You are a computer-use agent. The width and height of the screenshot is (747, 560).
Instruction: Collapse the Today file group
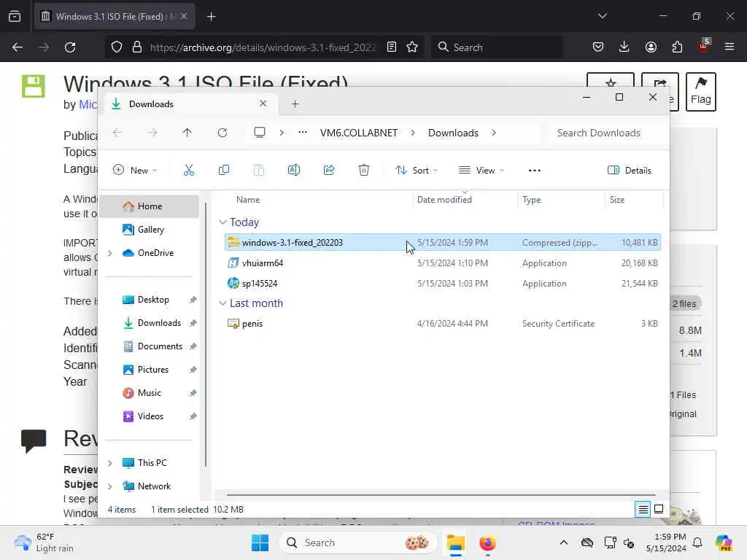[222, 222]
